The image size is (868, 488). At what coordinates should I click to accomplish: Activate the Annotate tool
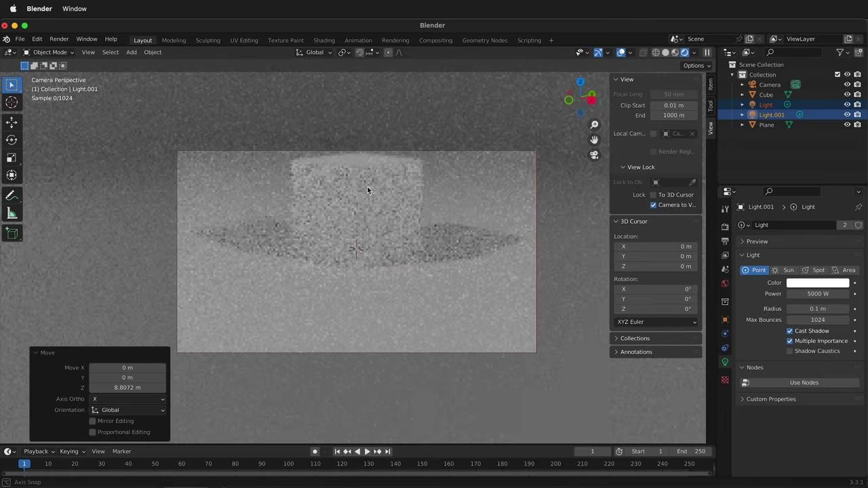[12, 196]
